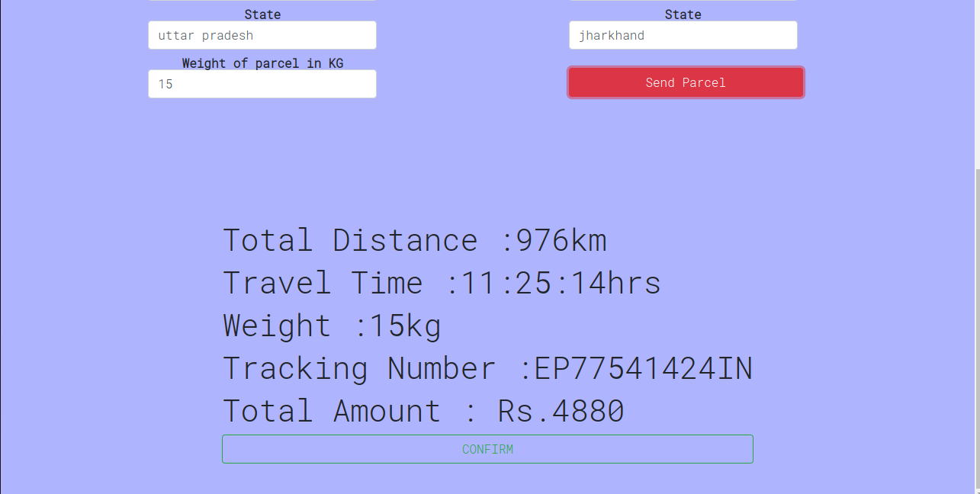Select the Weight of parcel input showing 15
This screenshot has width=980, height=494.
(262, 84)
